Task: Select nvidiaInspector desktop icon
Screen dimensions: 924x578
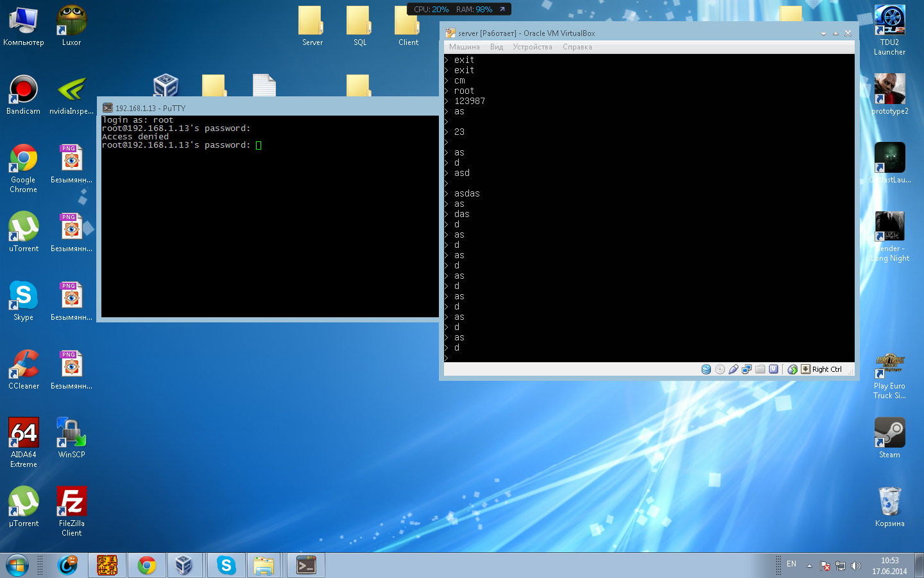Action: (72, 94)
